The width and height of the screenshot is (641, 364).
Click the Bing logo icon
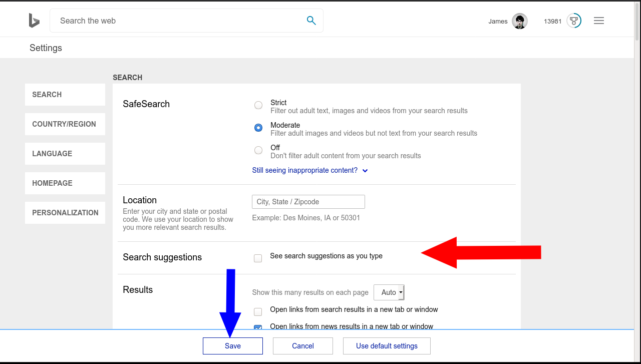(34, 21)
